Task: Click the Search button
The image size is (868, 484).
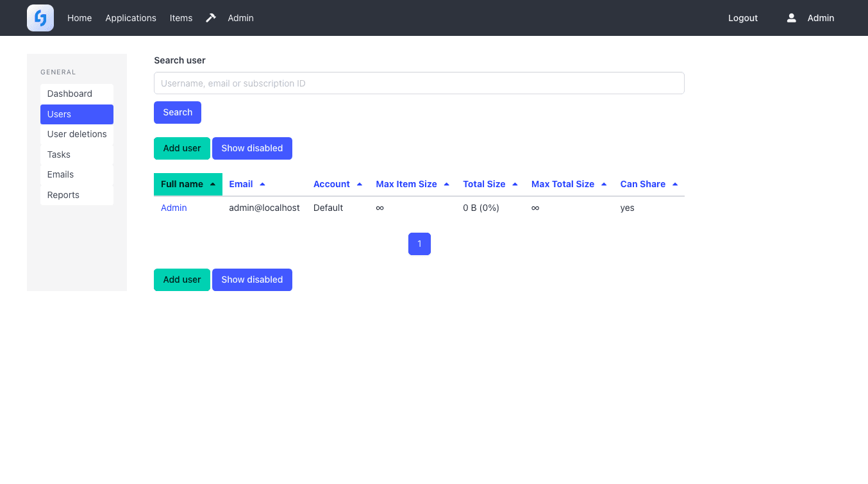Action: click(x=178, y=112)
